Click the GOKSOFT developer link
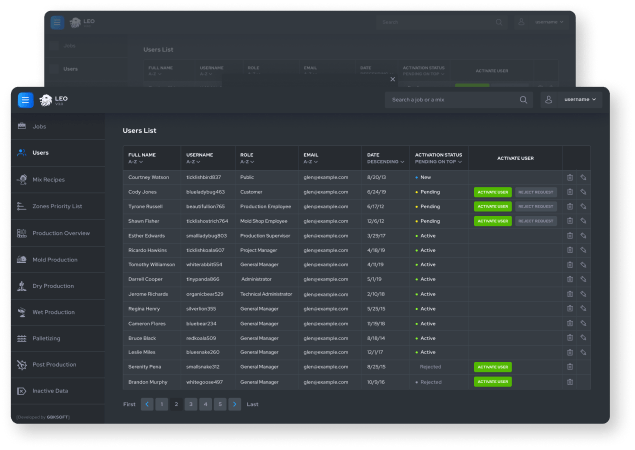 pos(58,417)
